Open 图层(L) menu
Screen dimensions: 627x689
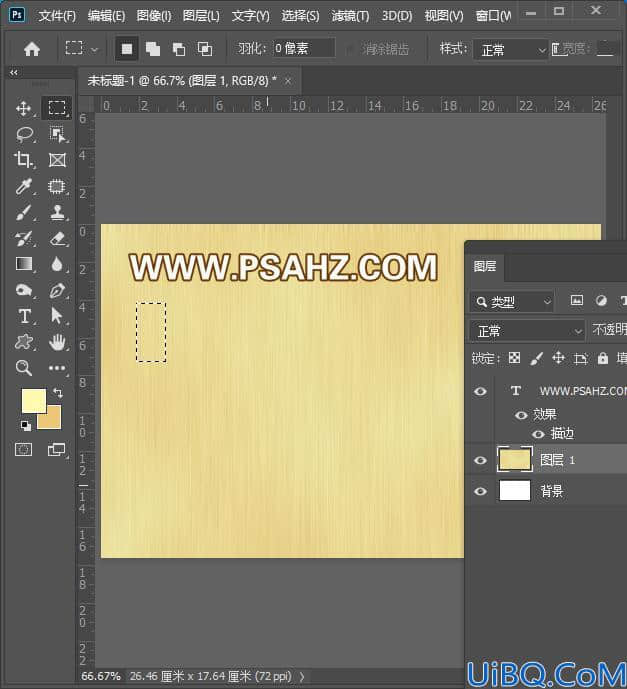(x=201, y=16)
